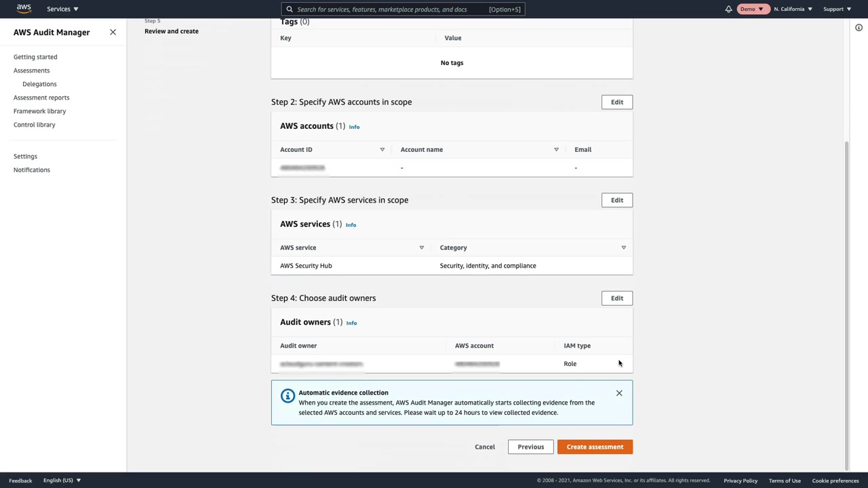Open the N. California region selector
The image size is (868, 488).
pyautogui.click(x=793, y=9)
